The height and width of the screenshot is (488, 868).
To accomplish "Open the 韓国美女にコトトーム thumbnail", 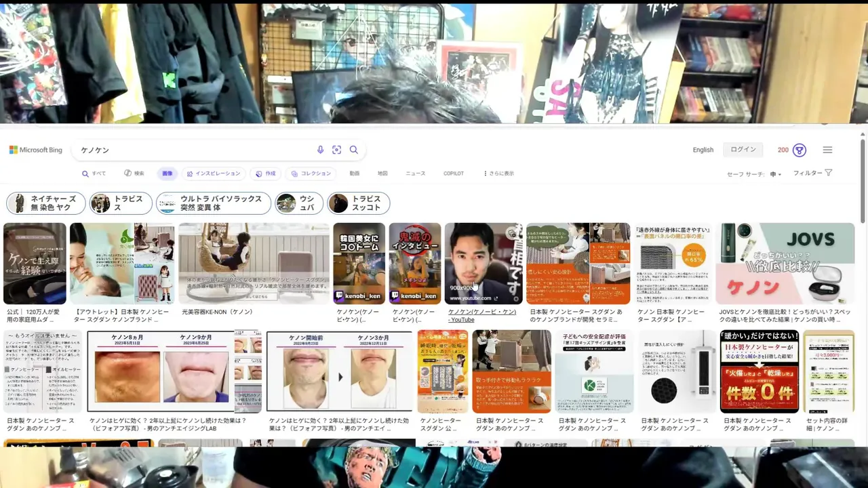I will 359,264.
